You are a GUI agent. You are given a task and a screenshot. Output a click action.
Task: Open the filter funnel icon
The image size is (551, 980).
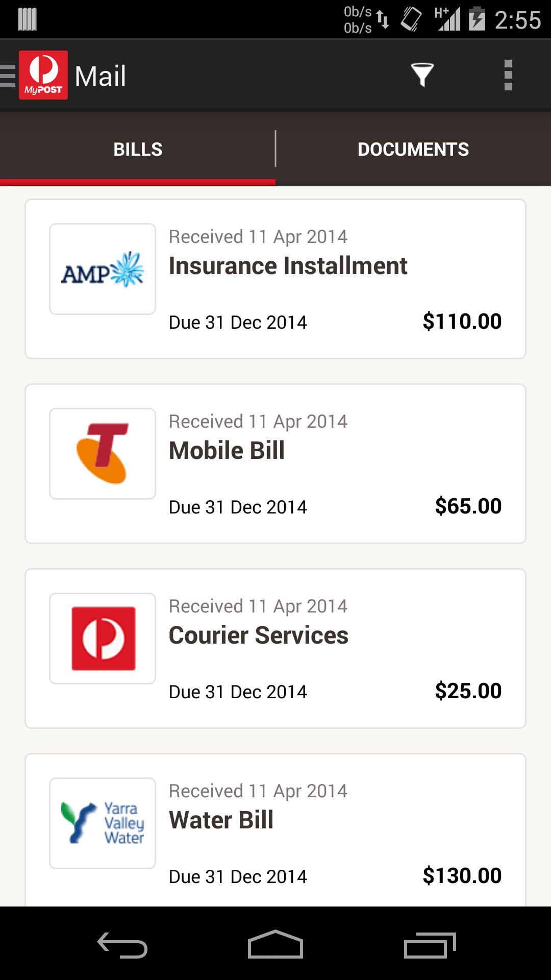[422, 75]
